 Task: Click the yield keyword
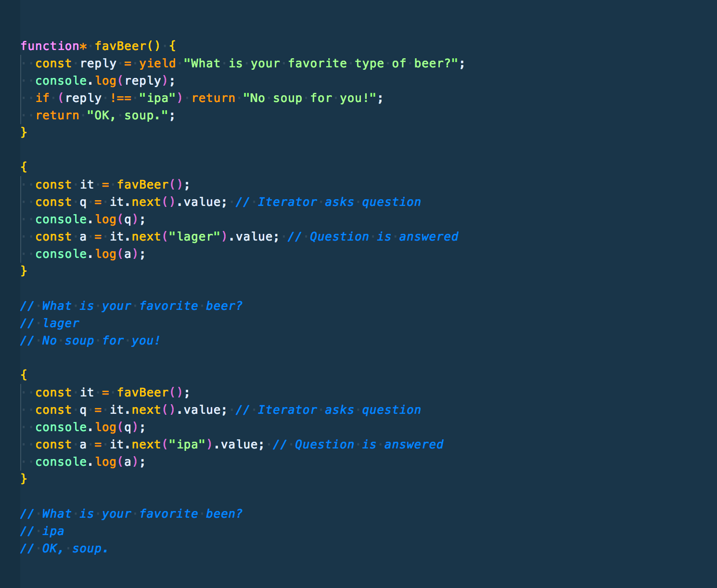pos(157,64)
